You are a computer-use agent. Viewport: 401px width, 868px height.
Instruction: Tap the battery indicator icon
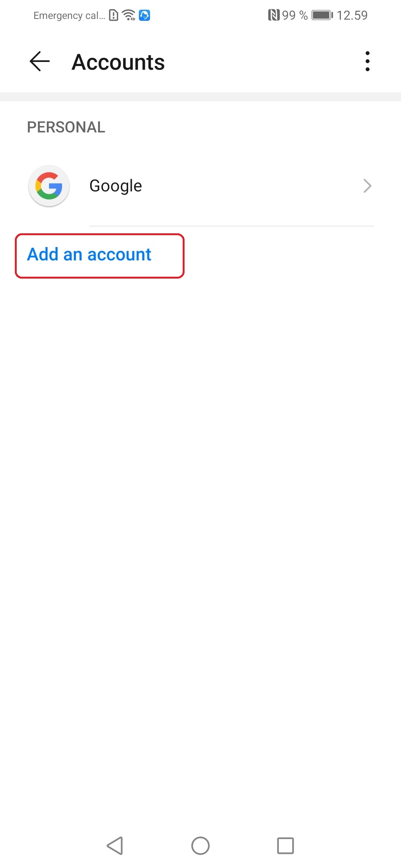click(x=322, y=15)
